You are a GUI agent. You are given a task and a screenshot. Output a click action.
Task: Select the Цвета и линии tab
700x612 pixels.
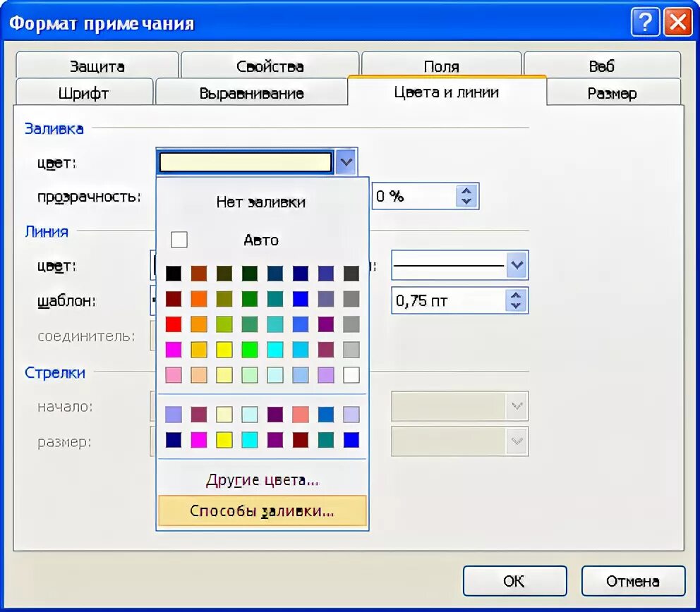447,92
